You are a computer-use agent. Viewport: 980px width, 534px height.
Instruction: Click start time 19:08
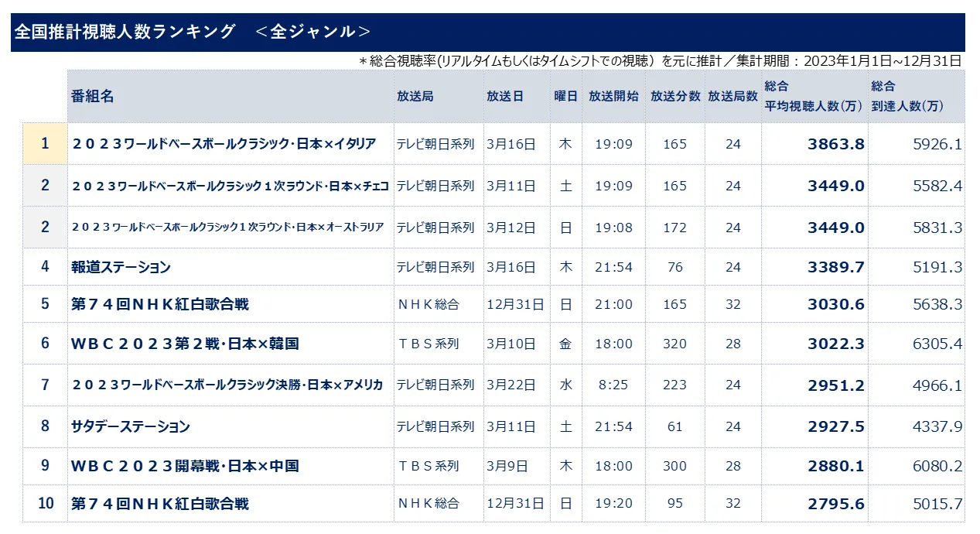(613, 228)
